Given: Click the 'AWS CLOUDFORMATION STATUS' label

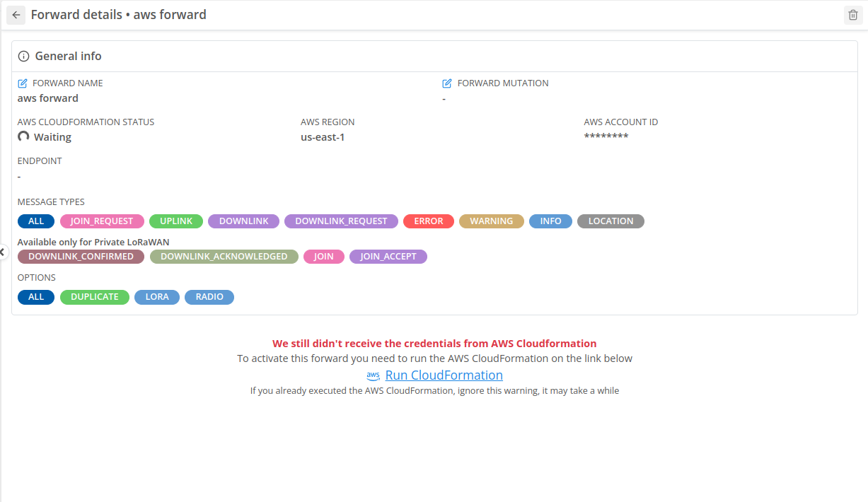Looking at the screenshot, I should pyautogui.click(x=86, y=122).
